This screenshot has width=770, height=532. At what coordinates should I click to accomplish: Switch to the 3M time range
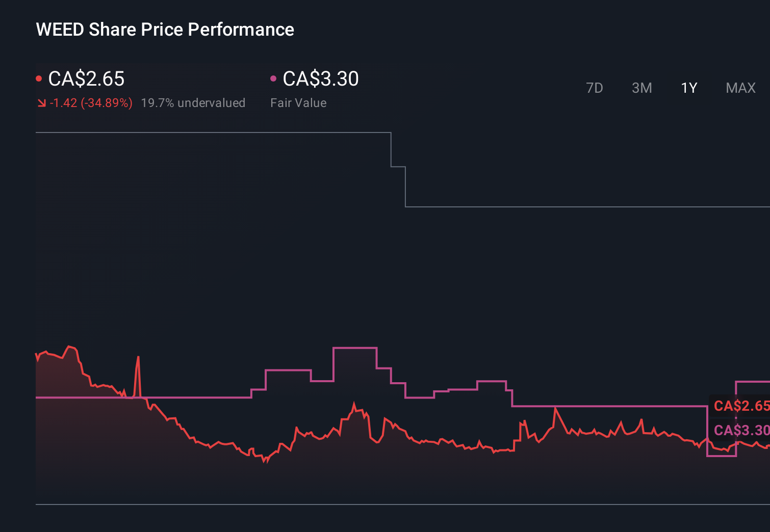click(x=641, y=88)
